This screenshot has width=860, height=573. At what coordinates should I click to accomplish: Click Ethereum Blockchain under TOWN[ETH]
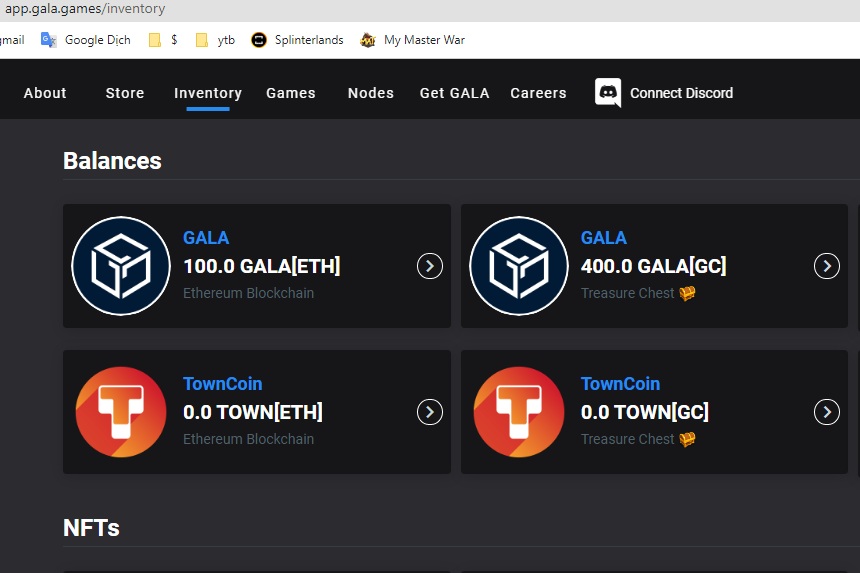click(248, 439)
